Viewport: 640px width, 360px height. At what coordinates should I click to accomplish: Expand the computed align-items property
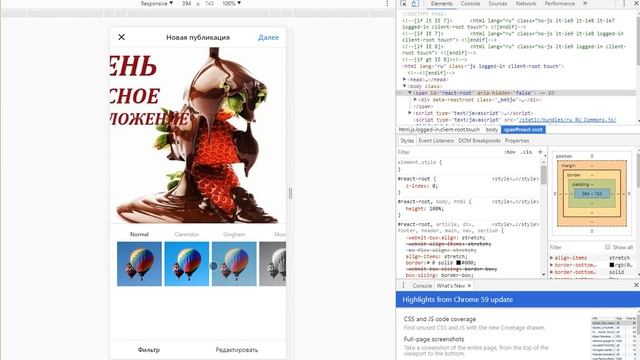[552, 258]
